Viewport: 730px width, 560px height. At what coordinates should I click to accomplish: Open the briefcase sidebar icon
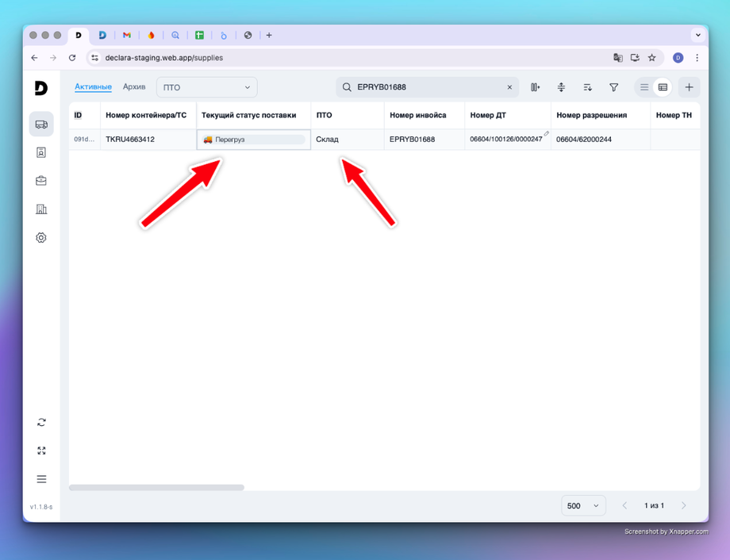[41, 181]
